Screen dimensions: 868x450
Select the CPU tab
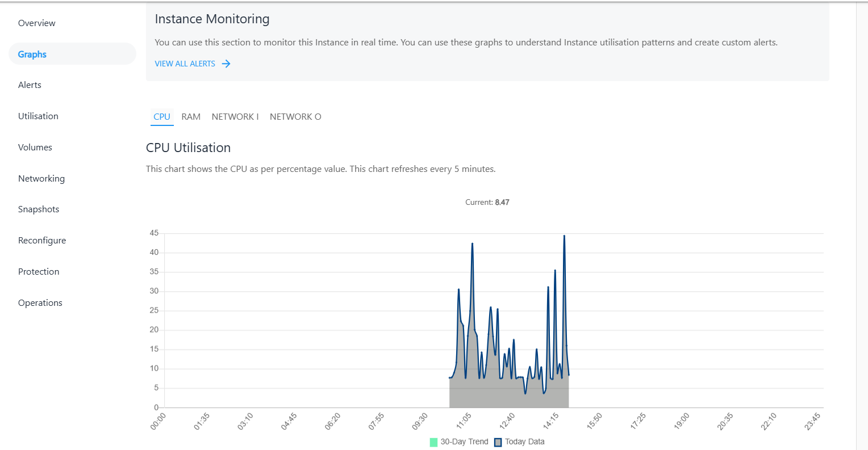(x=162, y=116)
